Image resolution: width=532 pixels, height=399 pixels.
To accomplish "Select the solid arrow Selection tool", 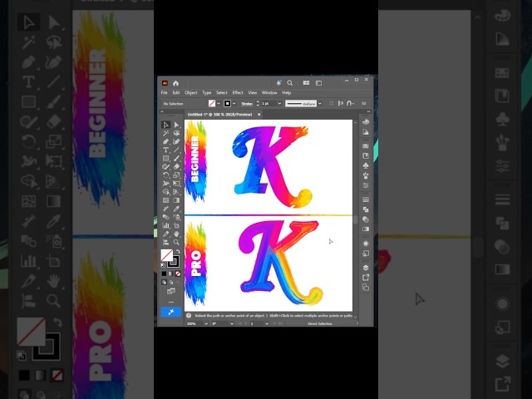I will (x=176, y=125).
